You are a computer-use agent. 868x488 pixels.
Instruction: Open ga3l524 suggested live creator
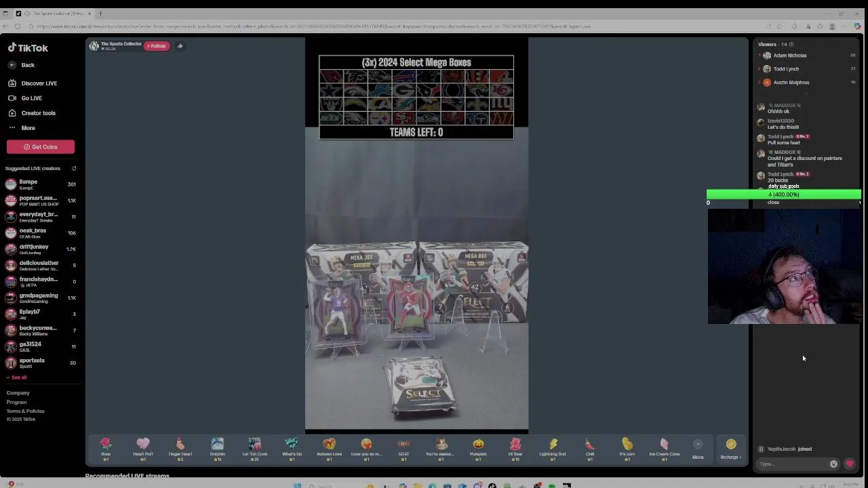(41, 347)
